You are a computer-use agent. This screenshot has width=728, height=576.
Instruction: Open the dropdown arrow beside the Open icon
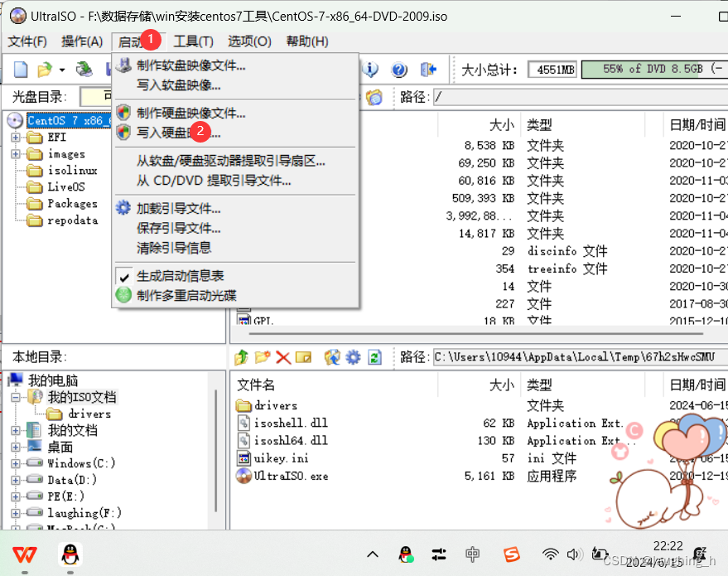point(62,70)
